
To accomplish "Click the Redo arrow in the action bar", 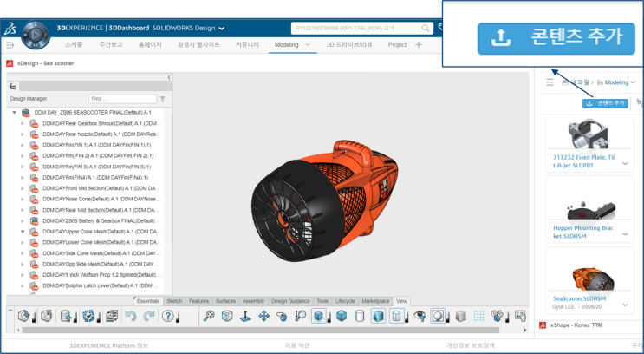I will [x=149, y=316].
